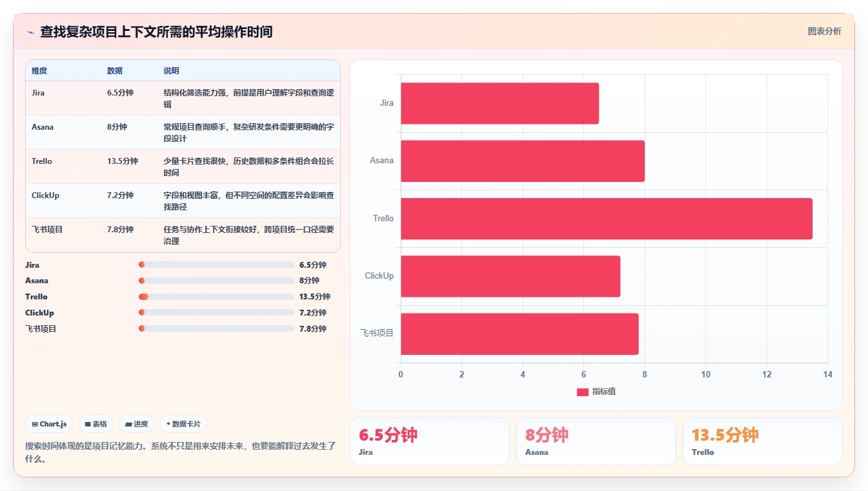Click the Asana bar in the chart
868x491 pixels.
pos(523,161)
